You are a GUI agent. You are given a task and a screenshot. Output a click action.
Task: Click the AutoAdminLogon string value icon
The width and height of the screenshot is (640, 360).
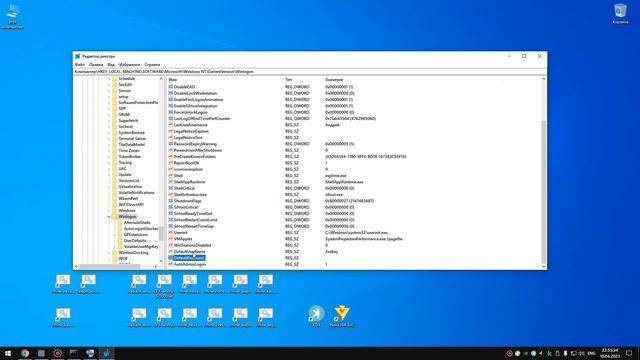coord(171,264)
